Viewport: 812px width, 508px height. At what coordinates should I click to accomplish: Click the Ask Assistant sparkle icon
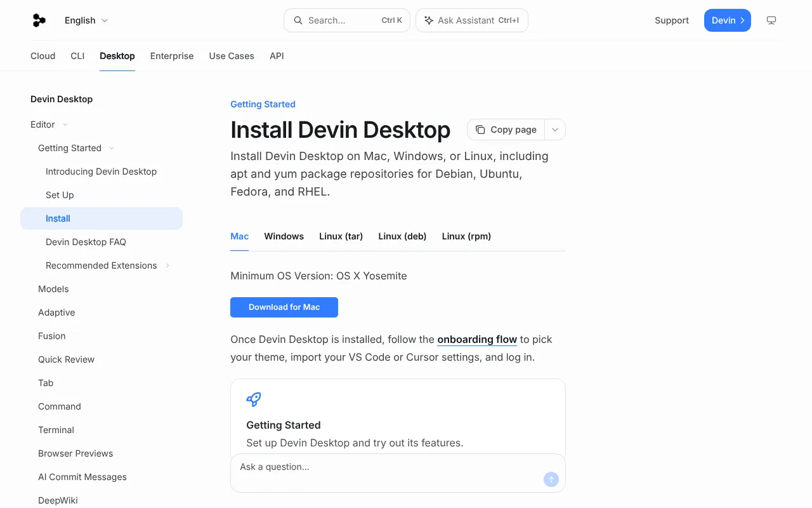429,20
